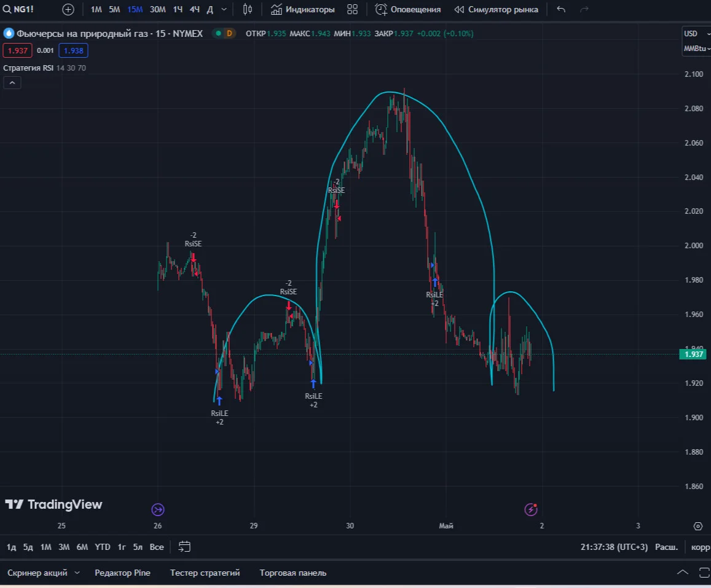Viewport: 711px width, 588px height.
Task: Open the Редактор Pine tab
Action: [x=122, y=573]
